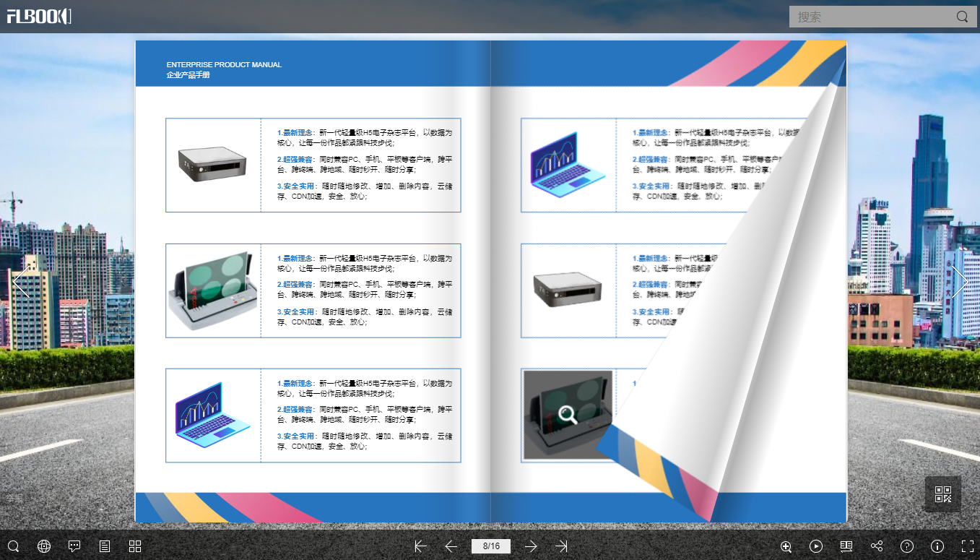
Task: Switch page display mode via the book icon
Action: (x=846, y=546)
